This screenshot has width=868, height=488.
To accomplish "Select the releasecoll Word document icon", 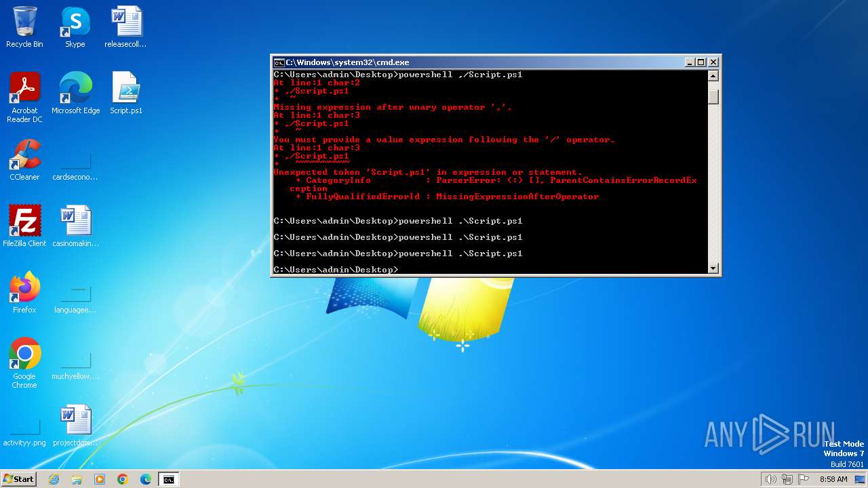I will 126,27.
